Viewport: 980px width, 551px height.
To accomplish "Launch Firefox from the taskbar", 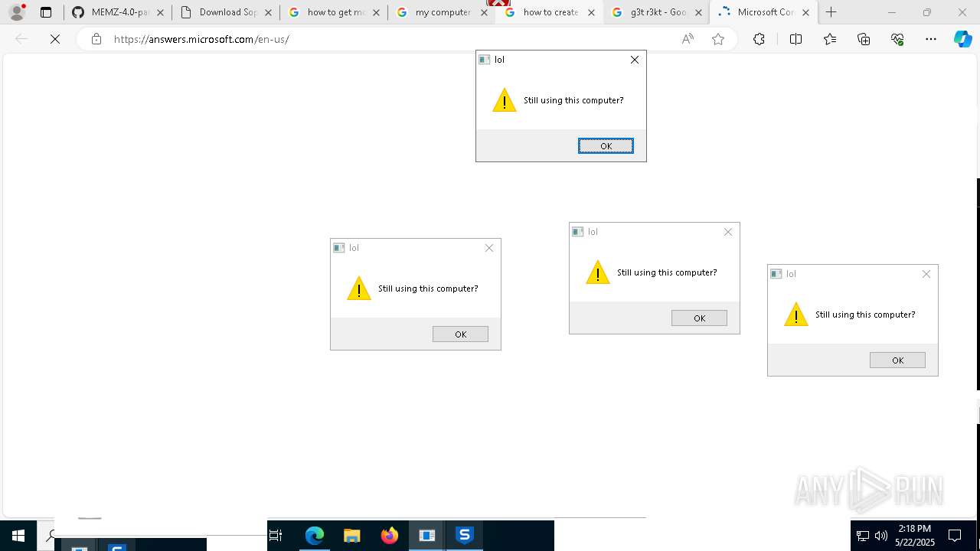I will tap(389, 536).
